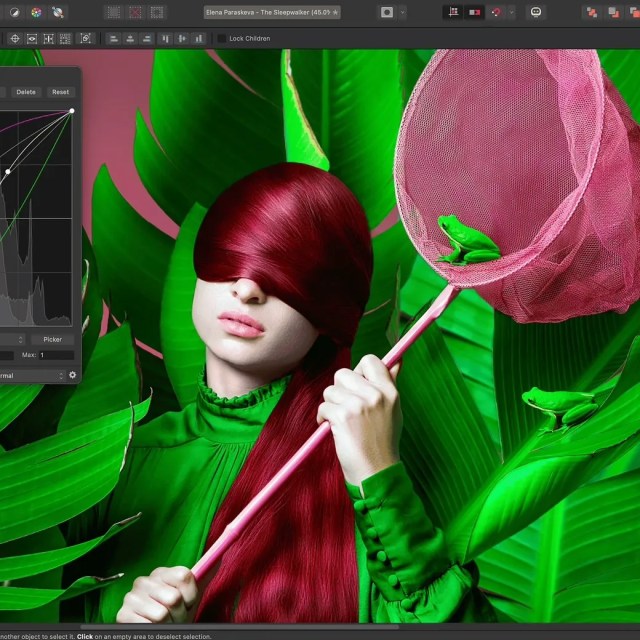Open the Curves blend options gear icon
The height and width of the screenshot is (640, 640).
73,375
